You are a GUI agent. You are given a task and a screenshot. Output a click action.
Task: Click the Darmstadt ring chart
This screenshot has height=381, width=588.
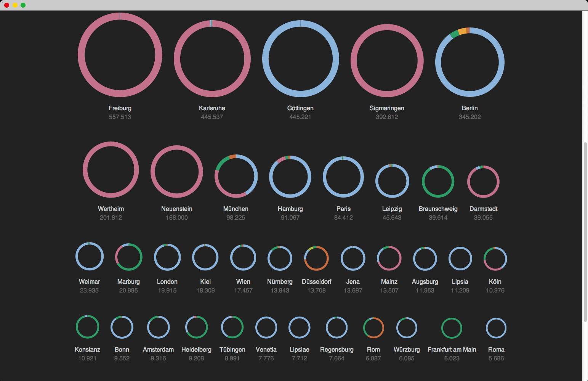[x=483, y=182]
